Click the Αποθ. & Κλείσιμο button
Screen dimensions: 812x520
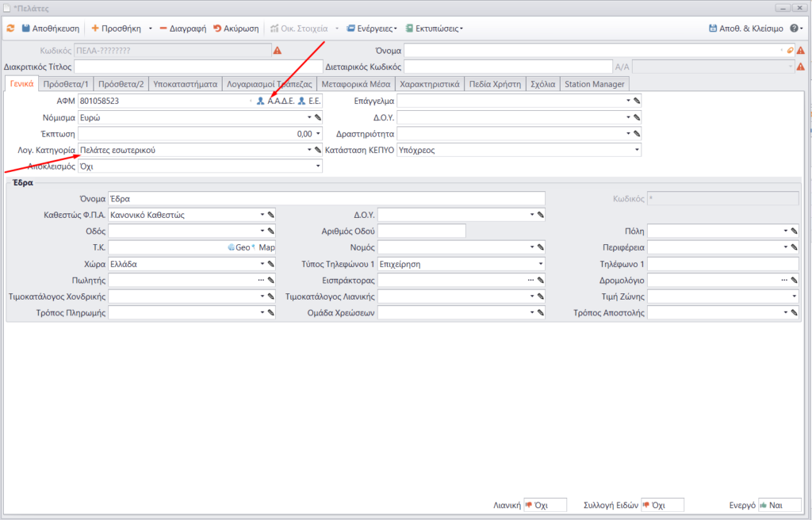(x=745, y=29)
